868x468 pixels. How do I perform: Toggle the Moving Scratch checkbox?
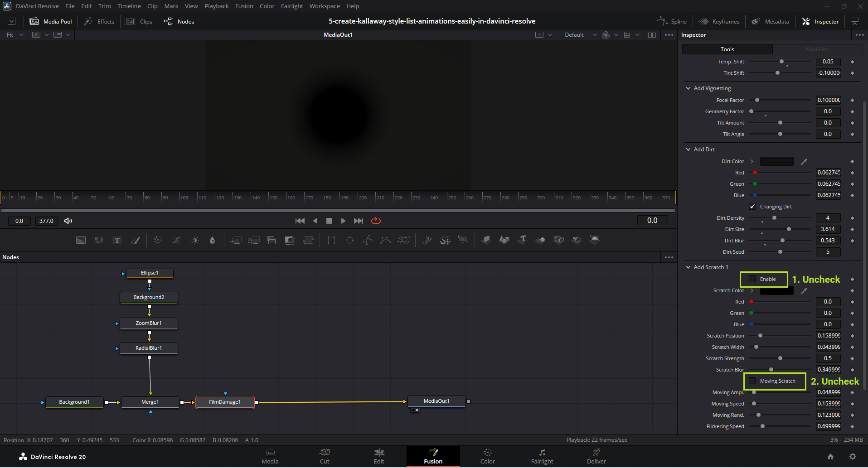coord(752,381)
